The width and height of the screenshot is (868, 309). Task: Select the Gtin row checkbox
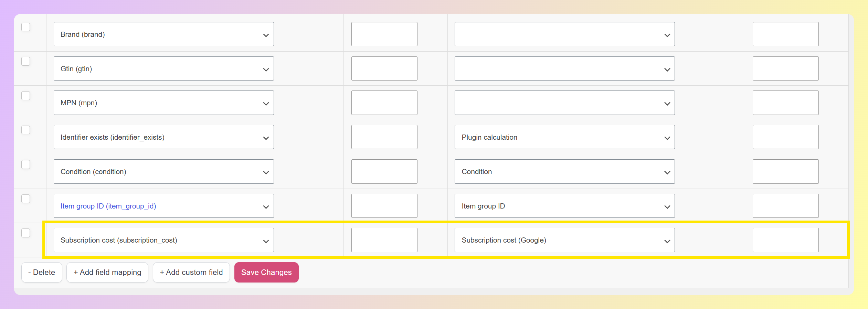pos(26,61)
